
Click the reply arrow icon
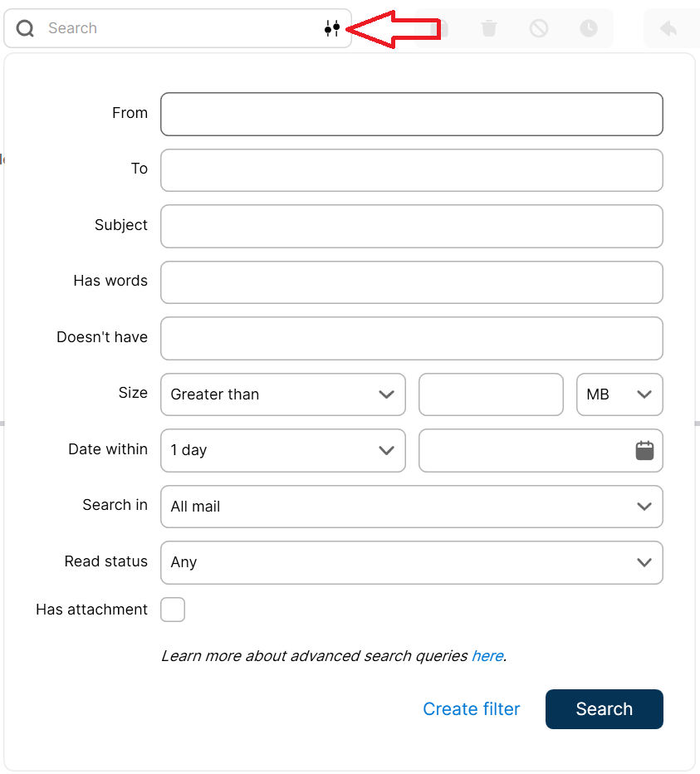[x=668, y=29]
